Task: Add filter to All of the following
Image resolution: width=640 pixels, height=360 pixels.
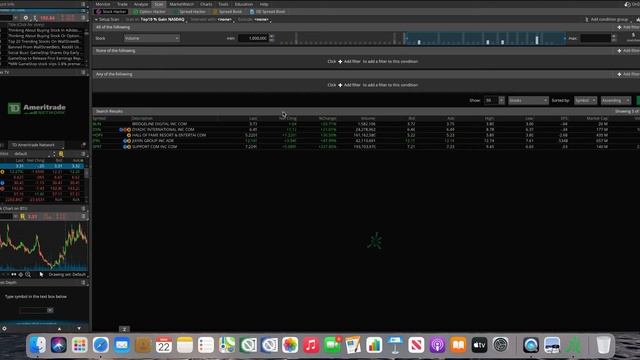Action: (x=628, y=27)
